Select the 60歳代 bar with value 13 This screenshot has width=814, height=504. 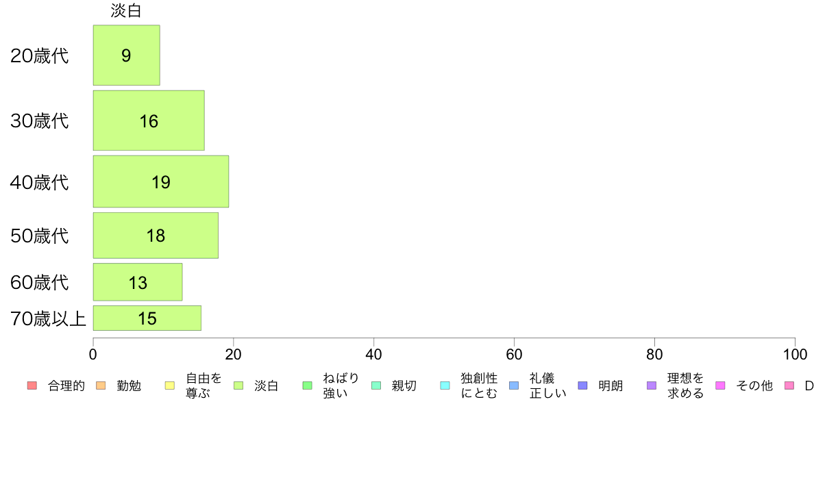coord(138,282)
